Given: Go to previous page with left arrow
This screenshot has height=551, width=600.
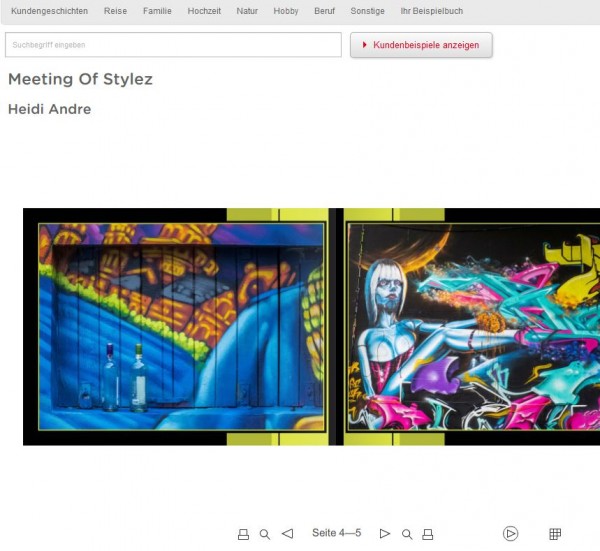Looking at the screenshot, I should 287,533.
